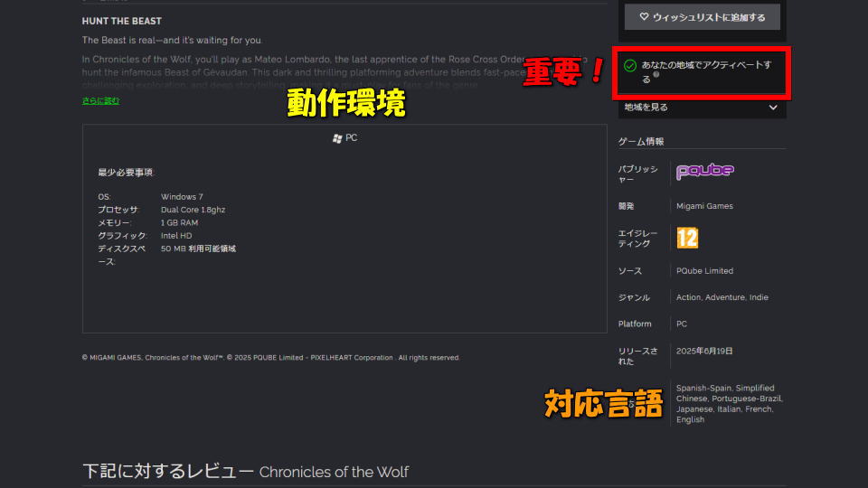
Task: Open the さらに読む read more link
Action: coord(100,100)
